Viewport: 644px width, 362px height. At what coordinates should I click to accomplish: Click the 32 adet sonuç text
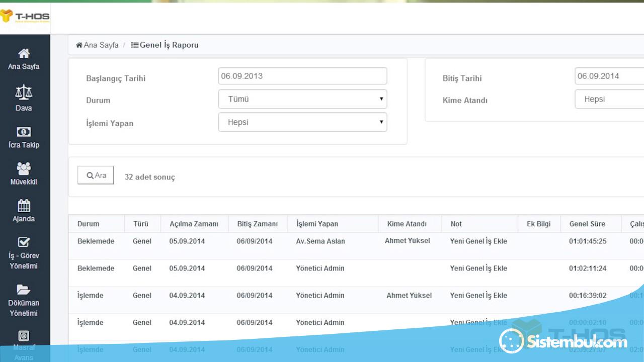tap(150, 177)
